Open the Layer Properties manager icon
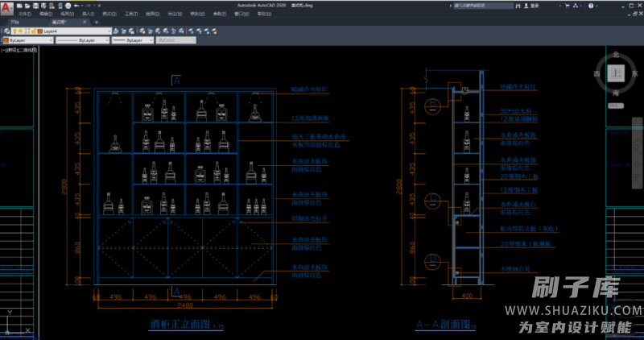 [x=6, y=30]
